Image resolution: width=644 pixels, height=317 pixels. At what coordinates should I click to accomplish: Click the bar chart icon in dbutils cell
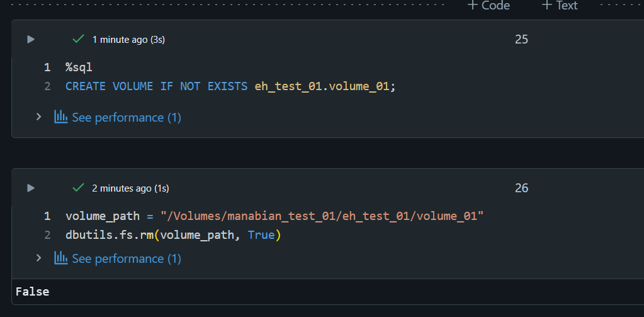(61, 258)
